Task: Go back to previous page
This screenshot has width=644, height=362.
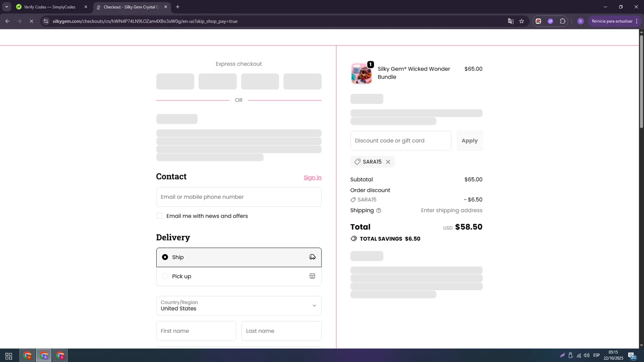Action: pyautogui.click(x=7, y=21)
